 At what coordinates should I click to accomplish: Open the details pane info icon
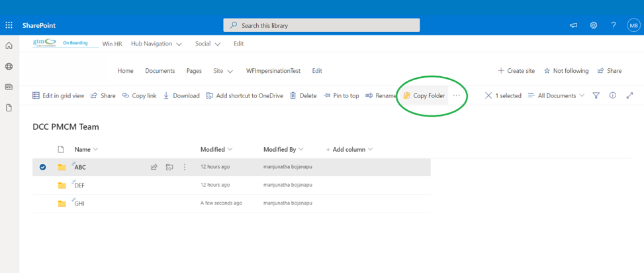613,95
